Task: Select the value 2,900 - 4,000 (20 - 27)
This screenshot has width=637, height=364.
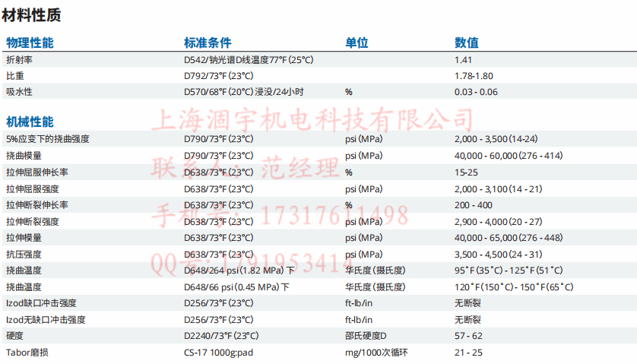Action: pyautogui.click(x=499, y=222)
